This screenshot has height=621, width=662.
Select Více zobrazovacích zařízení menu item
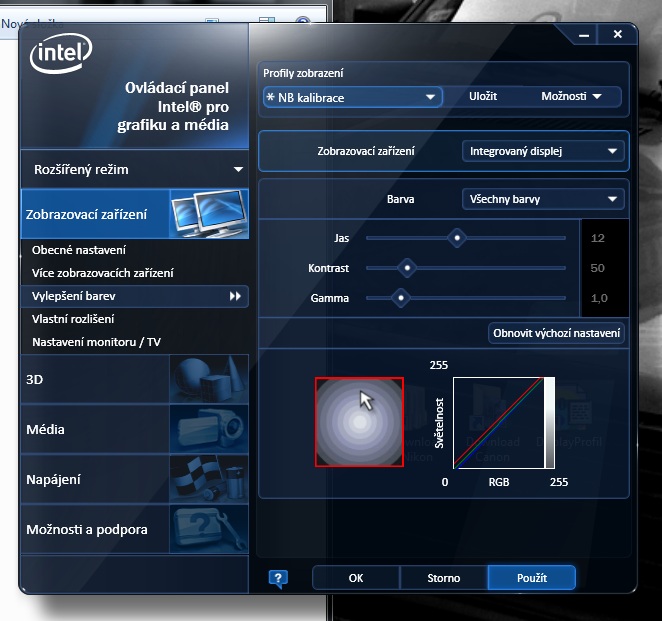(x=103, y=273)
